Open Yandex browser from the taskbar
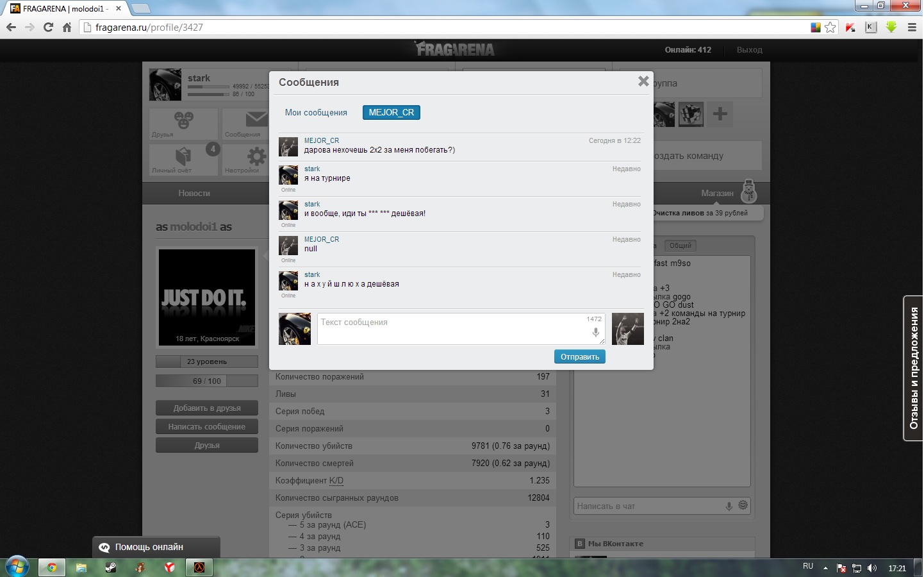 [170, 567]
